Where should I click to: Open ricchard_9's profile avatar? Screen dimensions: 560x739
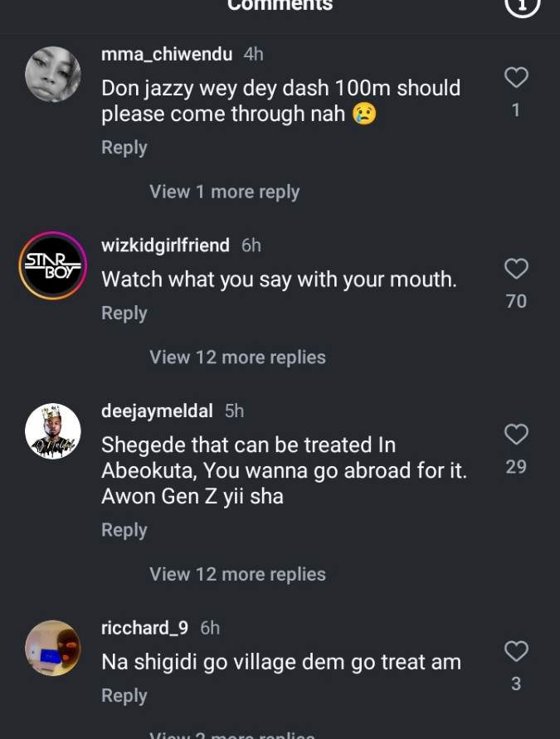click(x=53, y=648)
